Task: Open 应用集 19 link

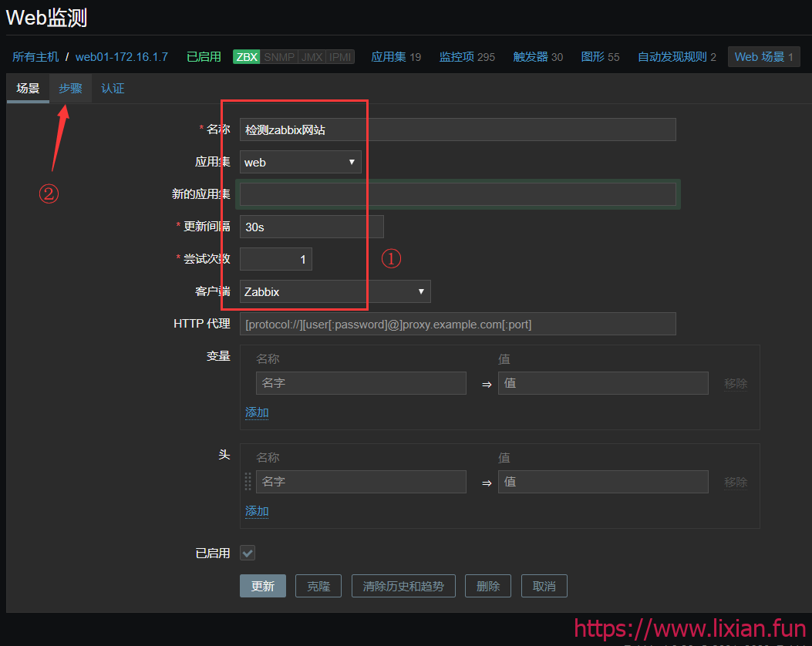Action: (396, 57)
